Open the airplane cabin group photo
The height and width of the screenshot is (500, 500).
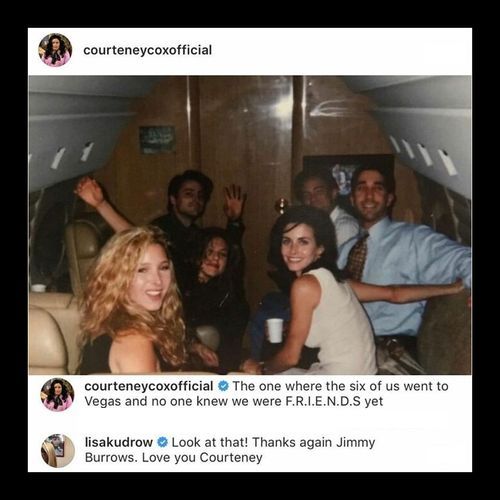[x=250, y=225]
